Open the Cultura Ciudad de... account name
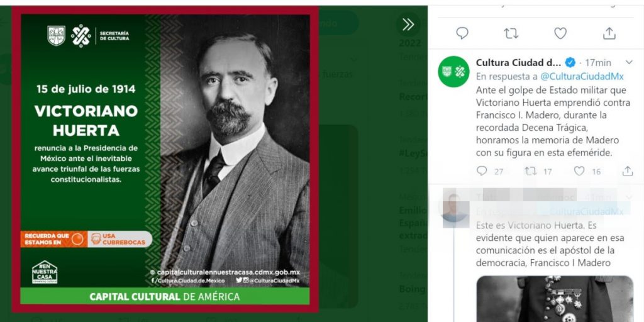This screenshot has height=322, width=644. tap(518, 62)
